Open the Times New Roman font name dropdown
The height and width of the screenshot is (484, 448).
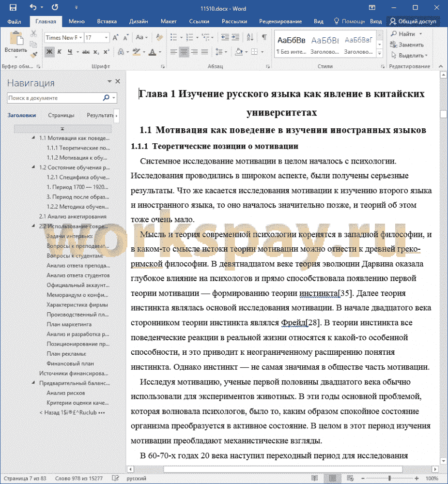[80, 38]
